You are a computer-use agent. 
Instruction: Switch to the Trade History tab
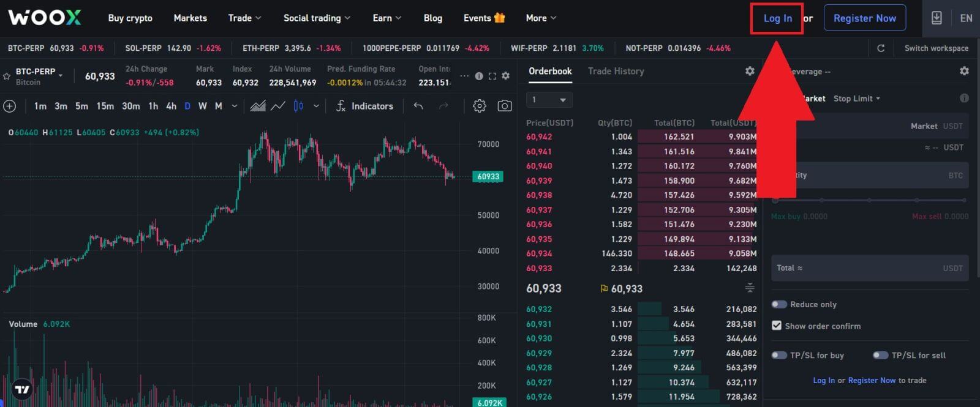click(616, 71)
